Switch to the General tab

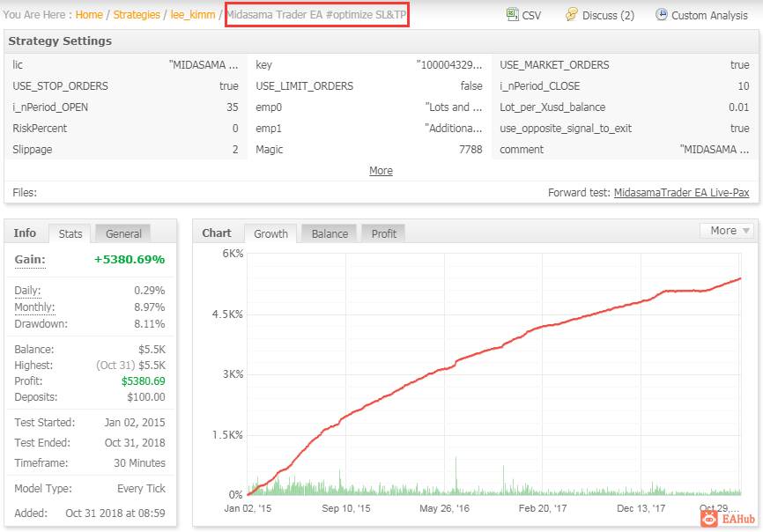point(123,234)
